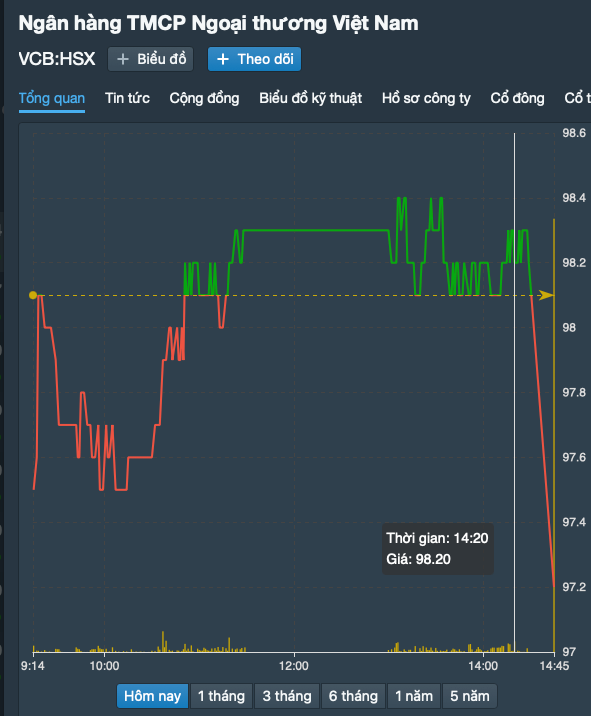The width and height of the screenshot is (591, 716).
Task: Click the 98.4 price axis label
Action: coord(574,198)
